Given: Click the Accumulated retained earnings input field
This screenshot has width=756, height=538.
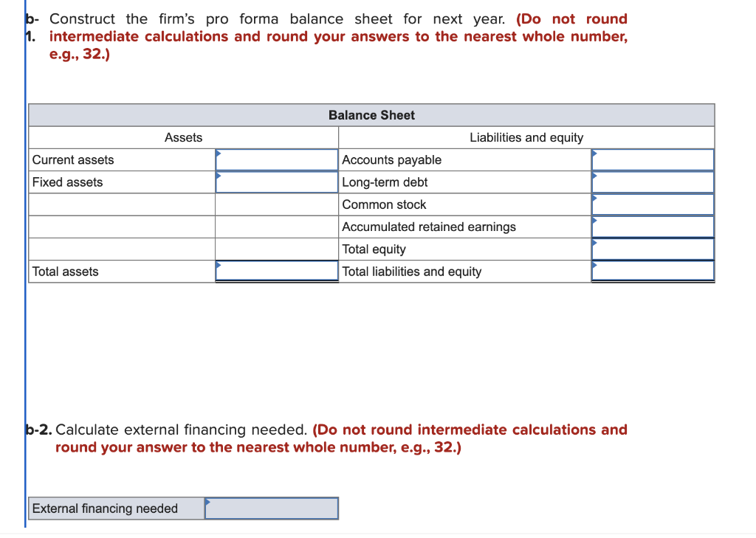Looking at the screenshot, I should 653,227.
